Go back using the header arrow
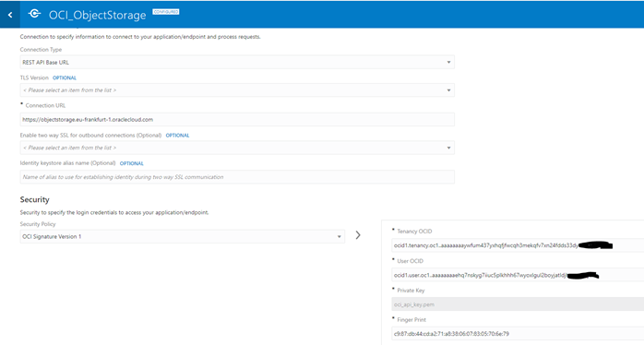 (10, 15)
